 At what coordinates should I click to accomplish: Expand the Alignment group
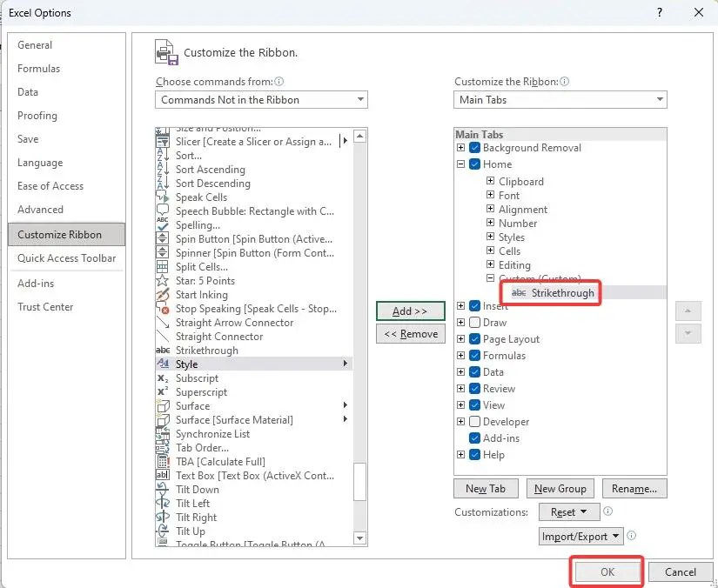click(490, 209)
